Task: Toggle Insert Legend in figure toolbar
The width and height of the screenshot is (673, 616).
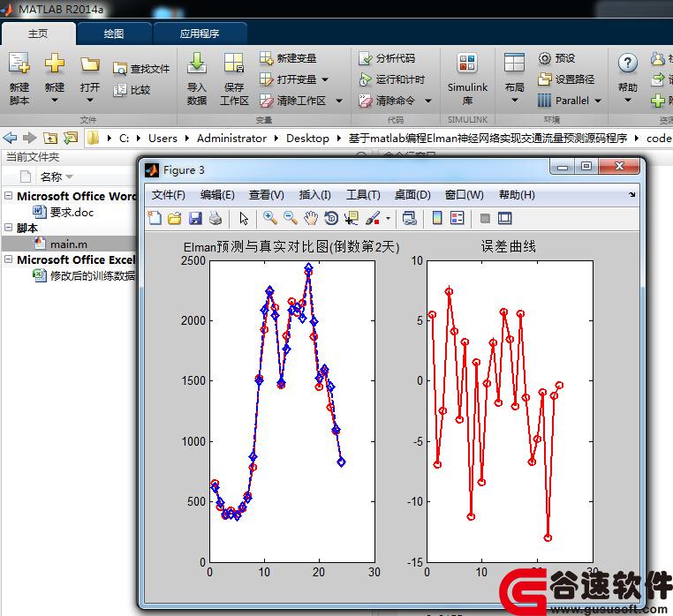Action: click(457, 218)
